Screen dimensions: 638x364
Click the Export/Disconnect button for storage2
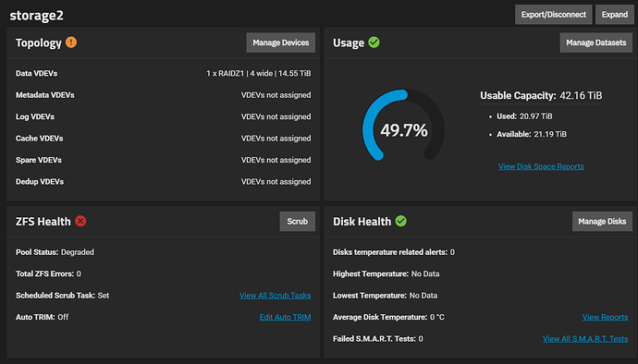coord(553,15)
